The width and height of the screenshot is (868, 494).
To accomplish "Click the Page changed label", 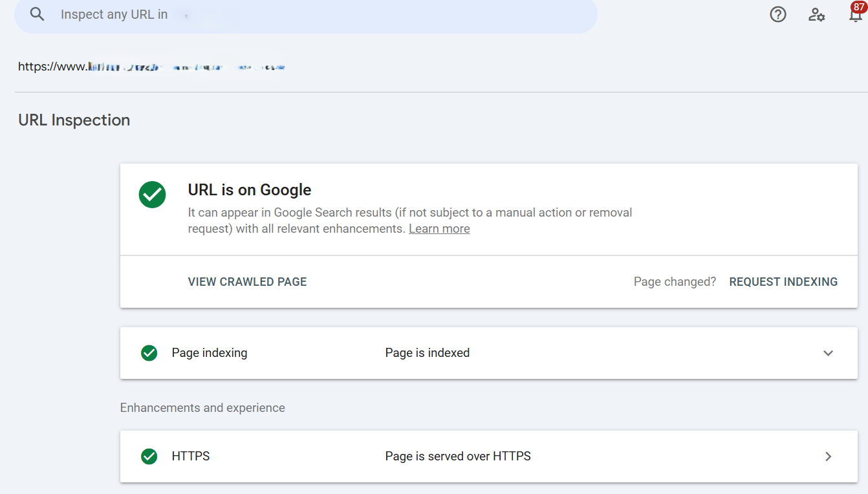I will [675, 281].
